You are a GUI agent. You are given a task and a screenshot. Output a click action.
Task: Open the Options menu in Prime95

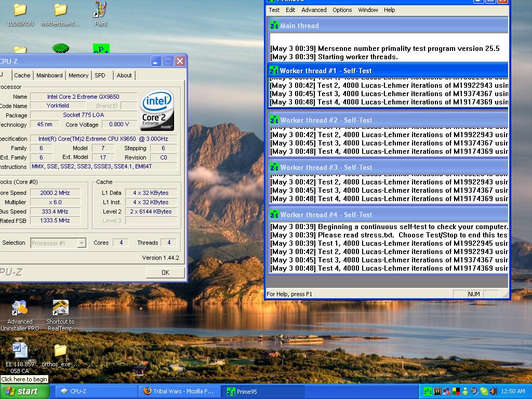[x=342, y=10]
